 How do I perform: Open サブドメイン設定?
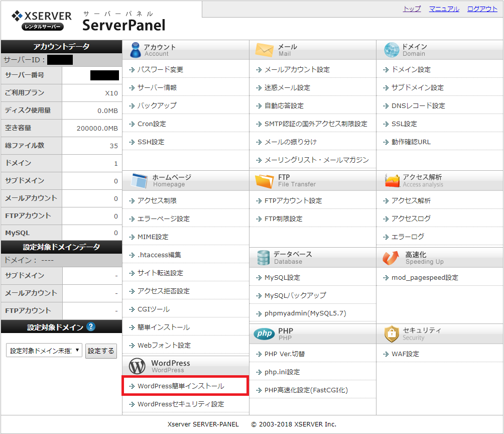pyautogui.click(x=418, y=87)
